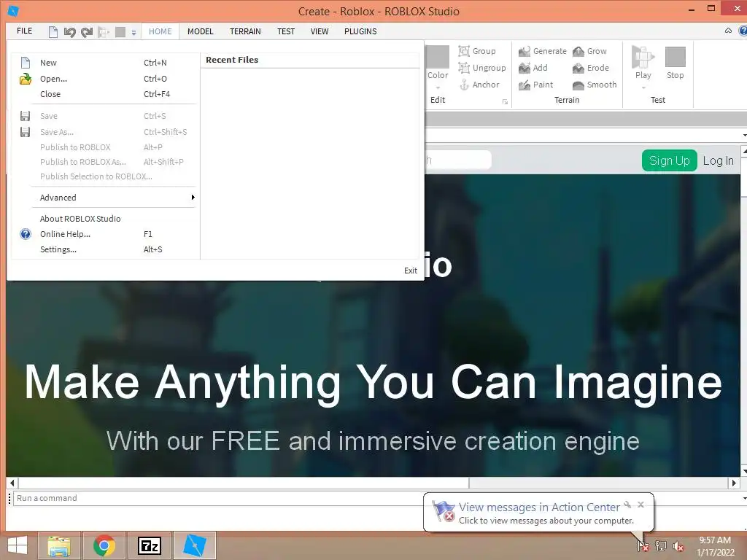
Task: Click the muted volume tray icon
Action: [x=678, y=546]
